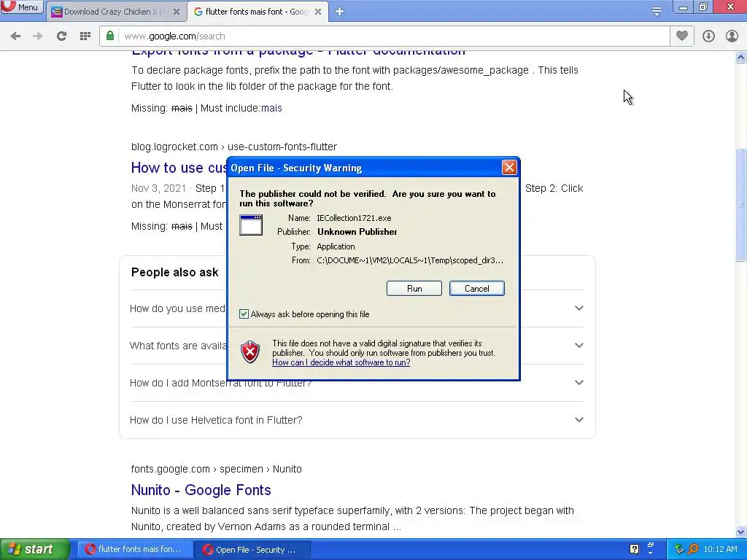
Task: Click the 10:12 AM system clock
Action: click(x=720, y=549)
